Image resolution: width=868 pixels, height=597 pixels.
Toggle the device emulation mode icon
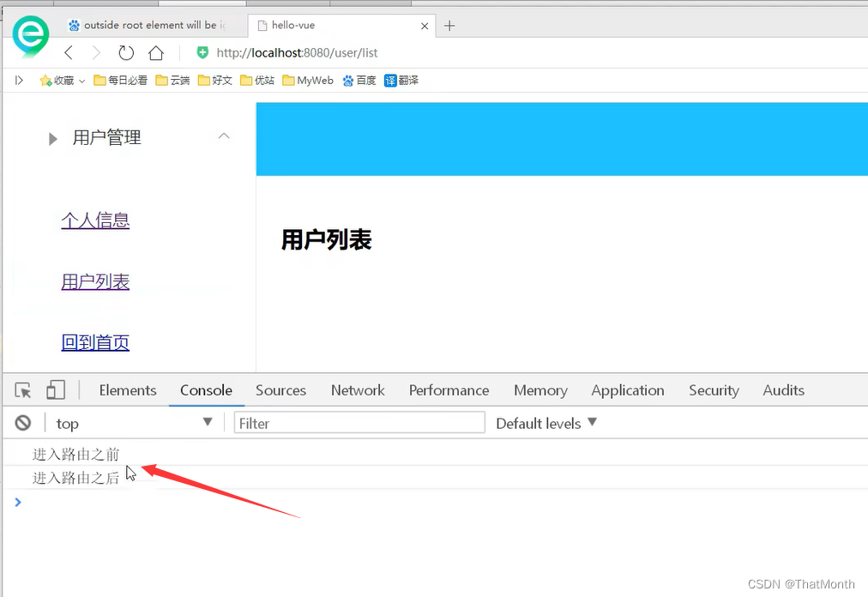[x=55, y=389]
